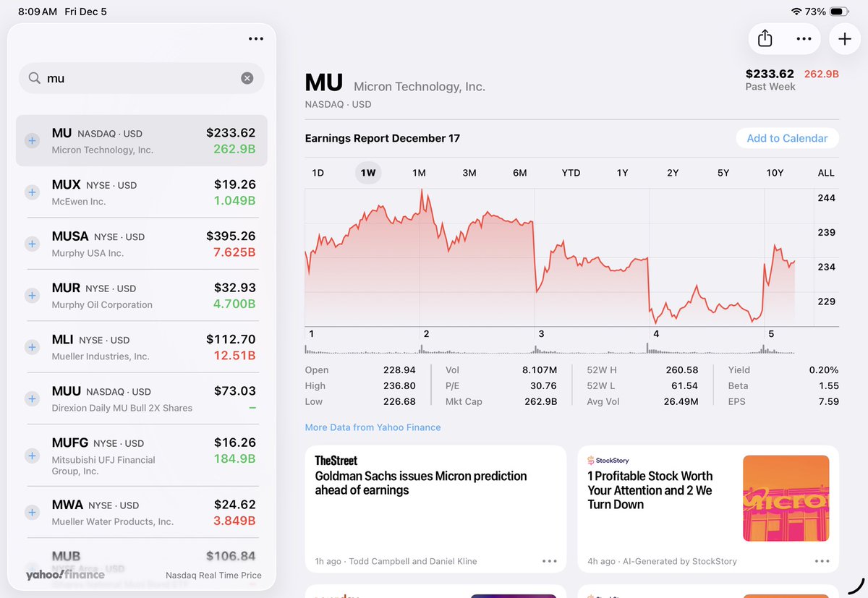Select the 5Y chart range
Viewport: 868px width, 598px height.
723,173
